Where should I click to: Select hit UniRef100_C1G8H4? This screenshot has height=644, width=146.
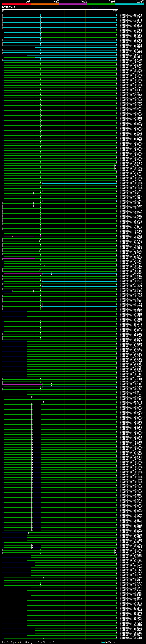[x=131, y=638]
